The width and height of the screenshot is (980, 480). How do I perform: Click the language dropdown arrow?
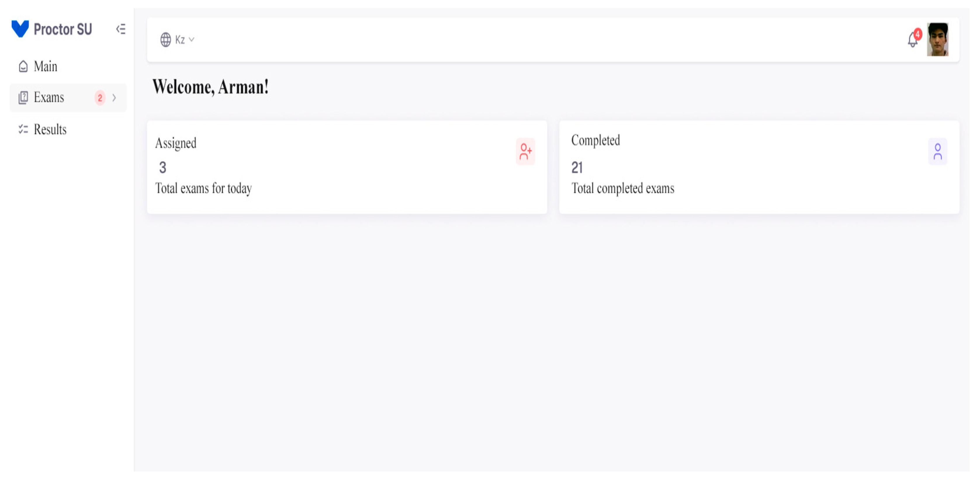tap(192, 39)
